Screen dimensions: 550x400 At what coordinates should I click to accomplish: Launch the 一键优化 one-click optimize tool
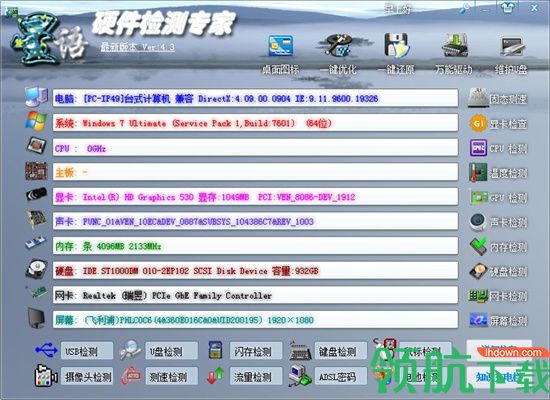338,54
